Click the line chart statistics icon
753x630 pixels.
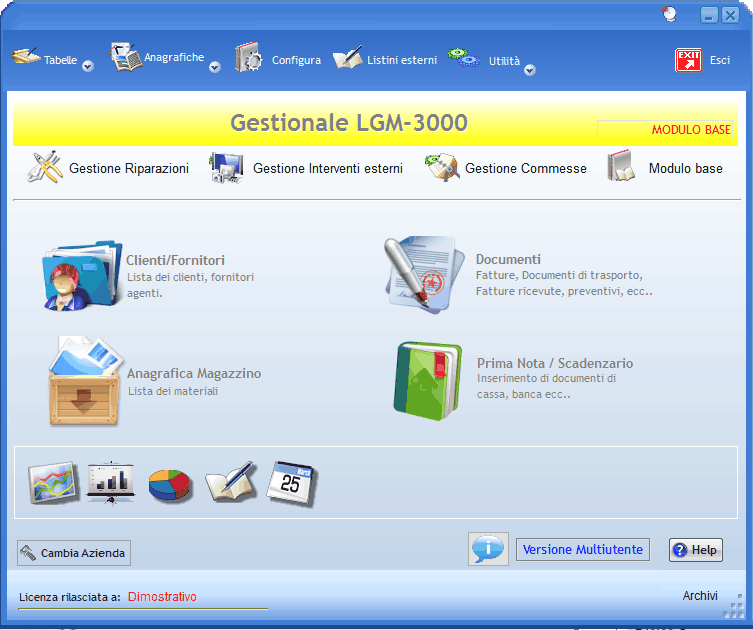tap(53, 483)
